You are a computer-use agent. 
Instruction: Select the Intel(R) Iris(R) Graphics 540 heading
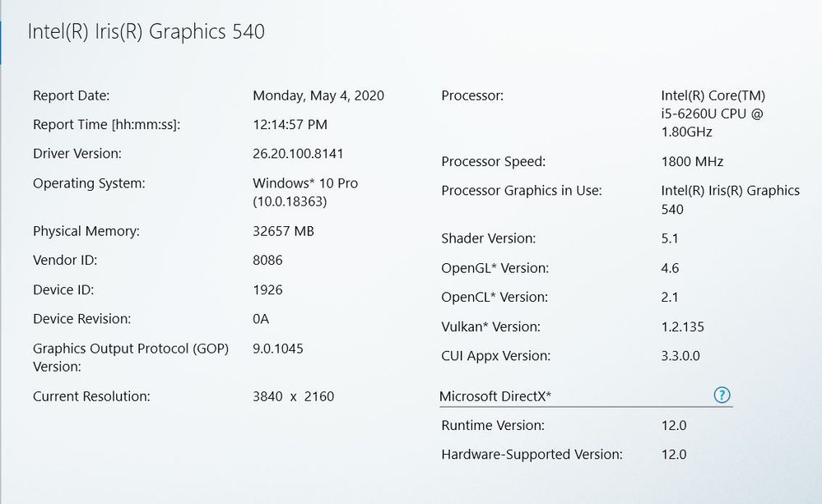coord(146,32)
